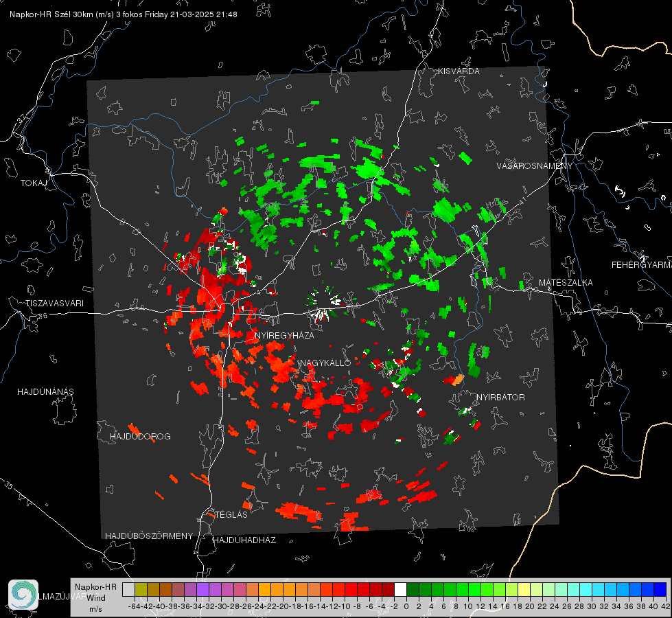Click the HAJDÚDOROG city label
The image size is (672, 618).
click(140, 437)
